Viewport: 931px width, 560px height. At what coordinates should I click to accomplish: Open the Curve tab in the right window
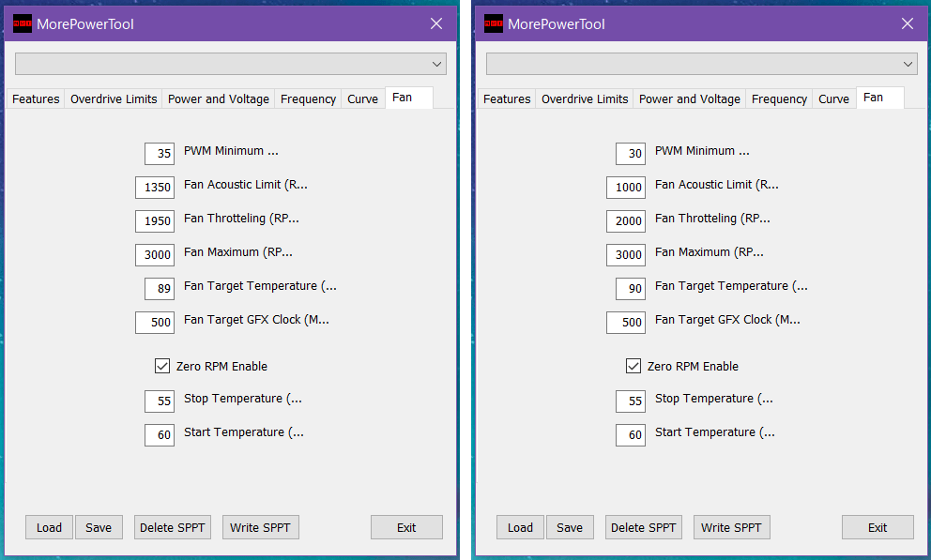833,99
